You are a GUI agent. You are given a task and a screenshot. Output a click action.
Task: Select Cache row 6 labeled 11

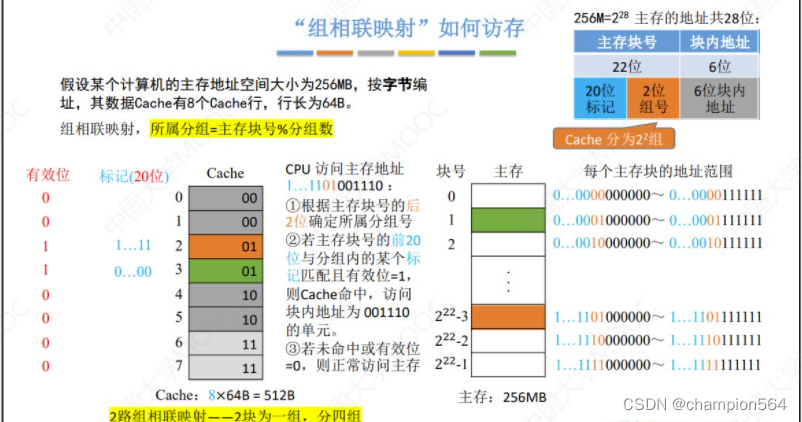tap(226, 344)
